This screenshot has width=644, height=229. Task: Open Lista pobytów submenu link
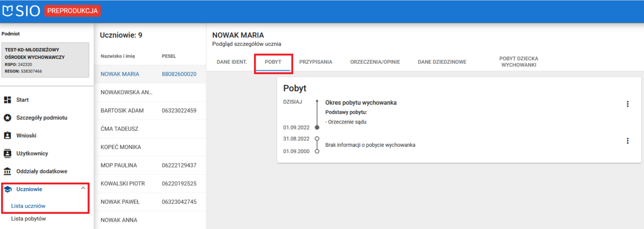coord(29,219)
